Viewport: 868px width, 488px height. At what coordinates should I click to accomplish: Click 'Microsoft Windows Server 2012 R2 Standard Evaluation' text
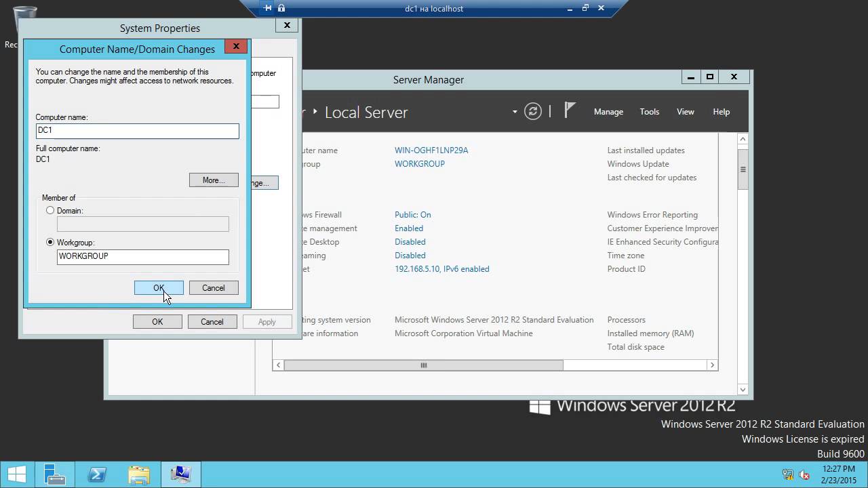tap(494, 320)
